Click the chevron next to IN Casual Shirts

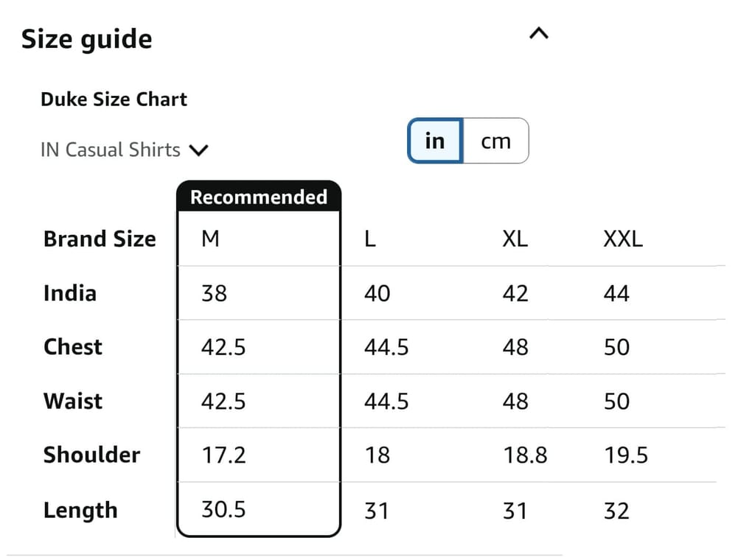[x=198, y=151]
